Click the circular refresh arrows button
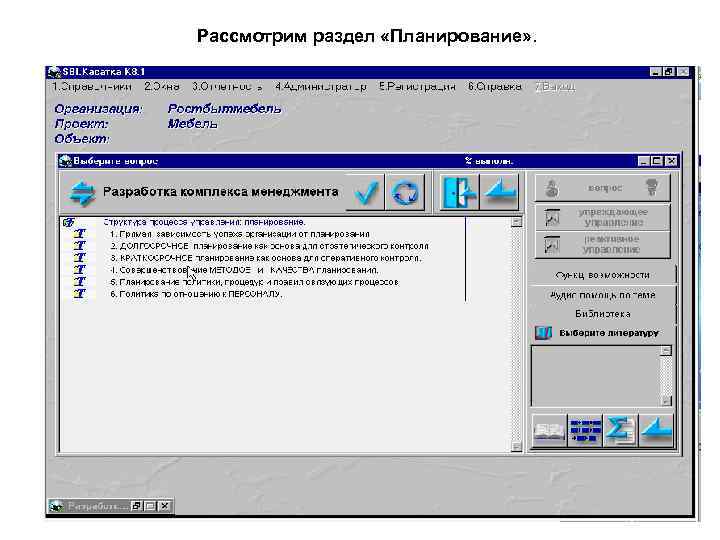The image size is (720, 540). click(405, 192)
